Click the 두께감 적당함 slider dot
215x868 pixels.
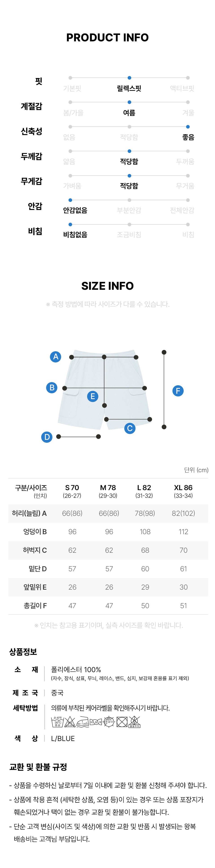tap(129, 151)
